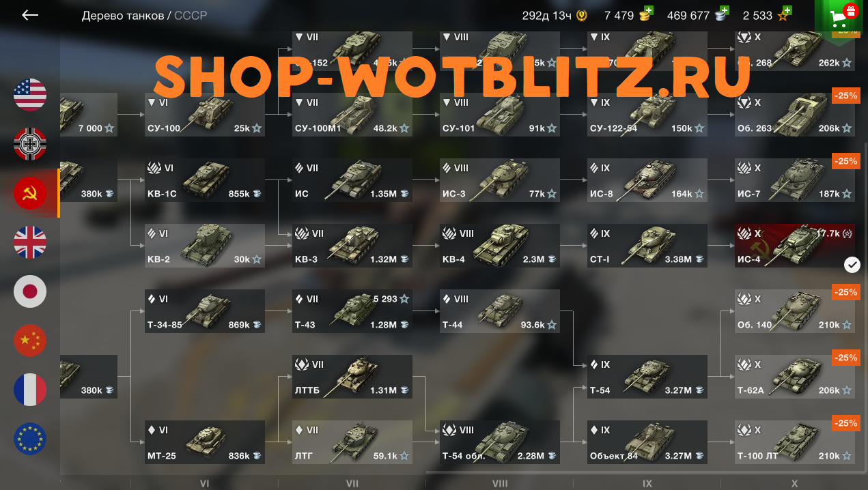
Task: Select the Japan nation flag
Action: pos(30,291)
